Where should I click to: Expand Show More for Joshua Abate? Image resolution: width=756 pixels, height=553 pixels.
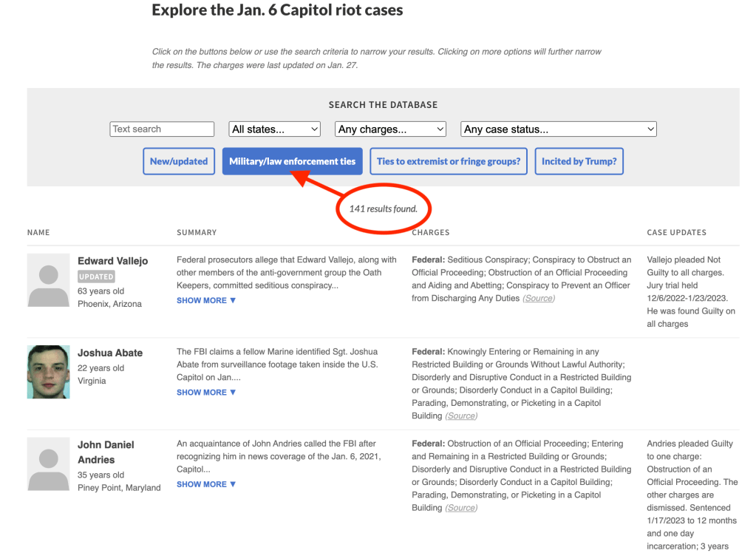click(206, 392)
